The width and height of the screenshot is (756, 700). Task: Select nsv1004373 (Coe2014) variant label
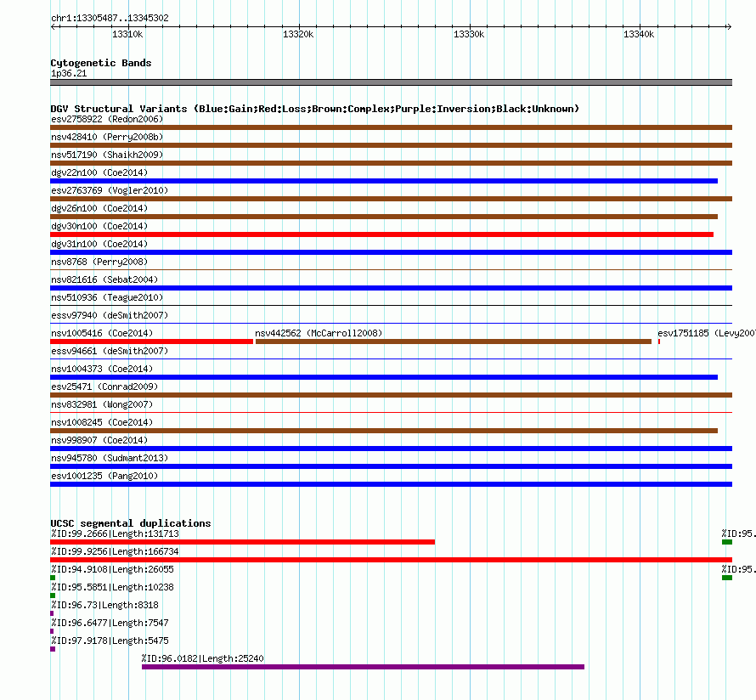[102, 369]
